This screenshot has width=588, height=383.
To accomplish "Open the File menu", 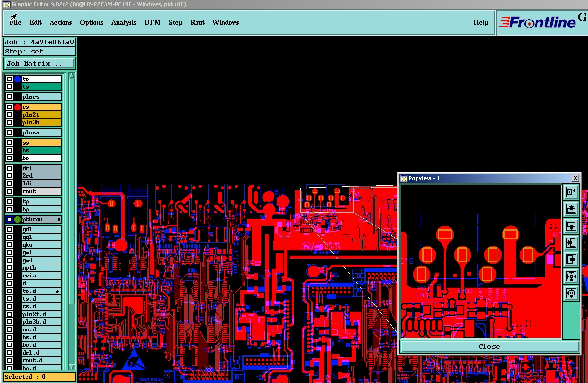I will (15, 22).
